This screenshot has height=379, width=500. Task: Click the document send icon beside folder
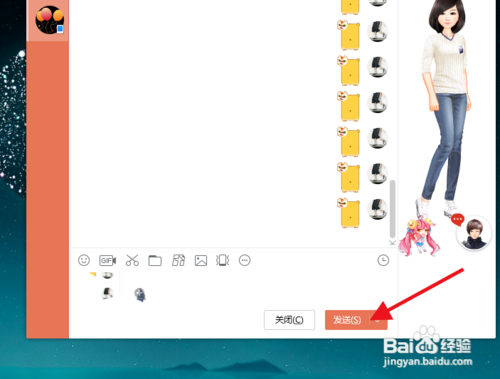[x=178, y=260]
